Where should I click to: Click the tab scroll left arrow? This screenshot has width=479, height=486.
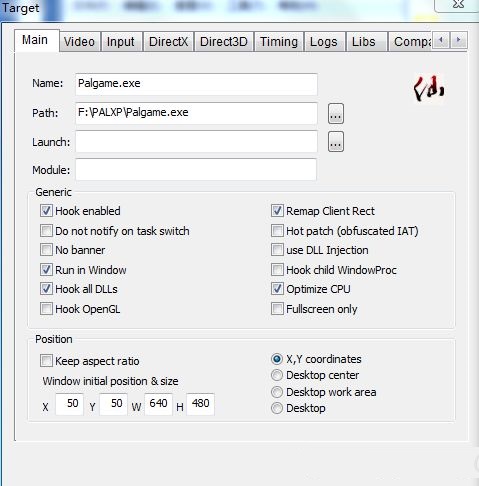tap(441, 40)
